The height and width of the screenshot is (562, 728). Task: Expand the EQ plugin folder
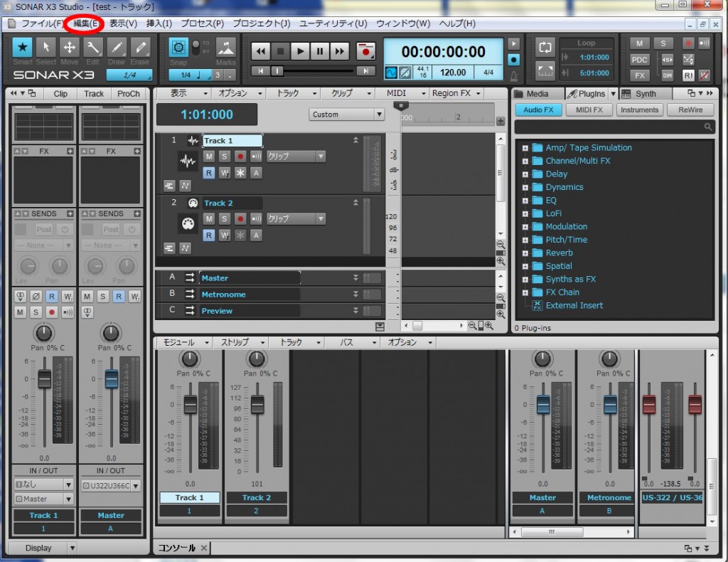pyautogui.click(x=525, y=201)
